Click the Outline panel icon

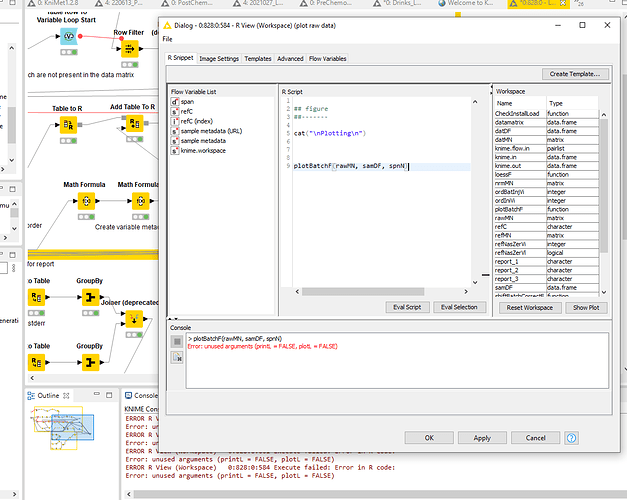pos(31,396)
